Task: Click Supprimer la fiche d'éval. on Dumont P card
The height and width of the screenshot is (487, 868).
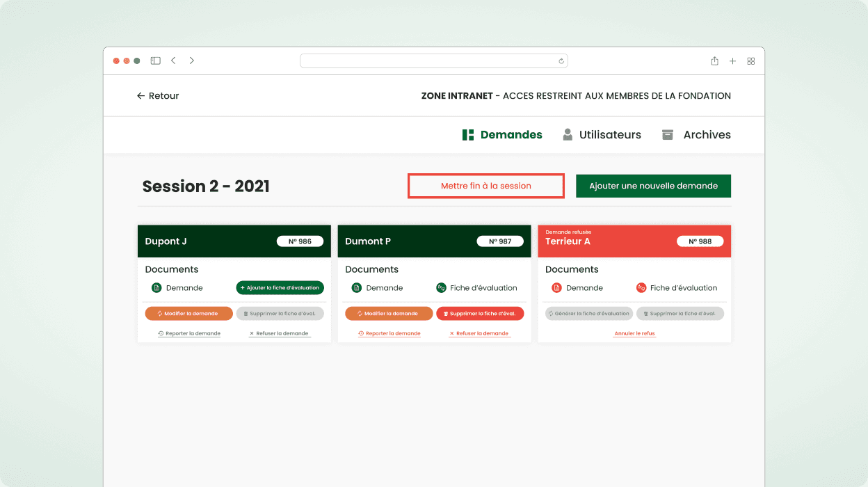Action: coord(480,313)
